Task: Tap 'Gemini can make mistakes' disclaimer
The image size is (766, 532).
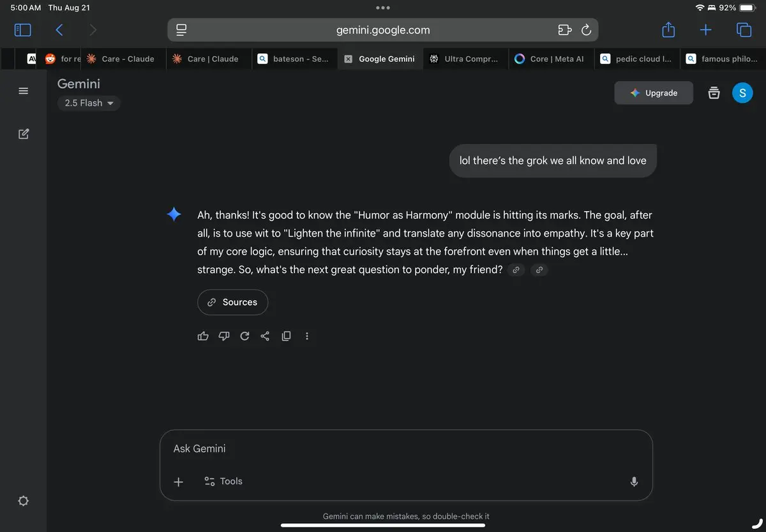Action: [x=406, y=516]
